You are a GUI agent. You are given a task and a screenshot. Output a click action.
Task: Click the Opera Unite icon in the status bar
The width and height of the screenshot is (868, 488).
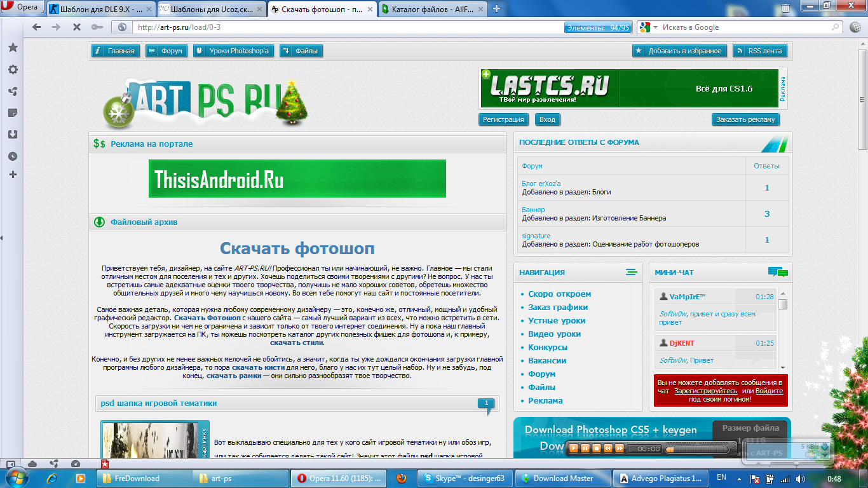pyautogui.click(x=54, y=464)
